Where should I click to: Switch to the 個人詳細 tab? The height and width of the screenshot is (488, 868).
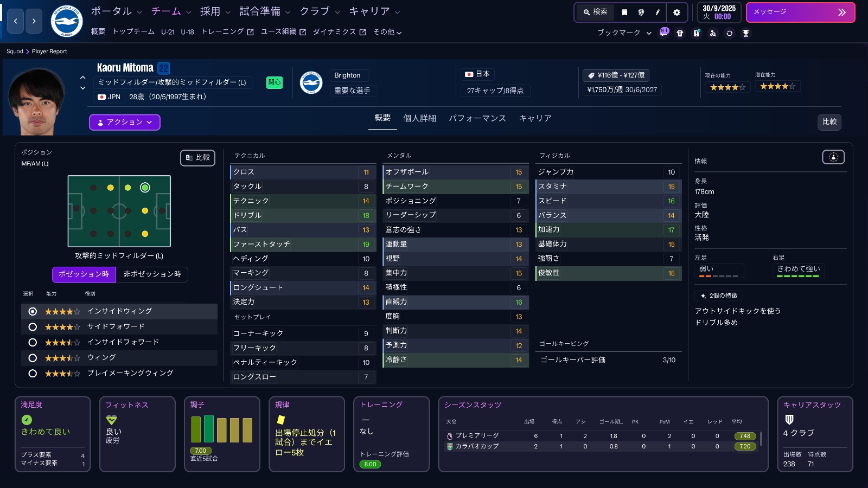click(419, 118)
